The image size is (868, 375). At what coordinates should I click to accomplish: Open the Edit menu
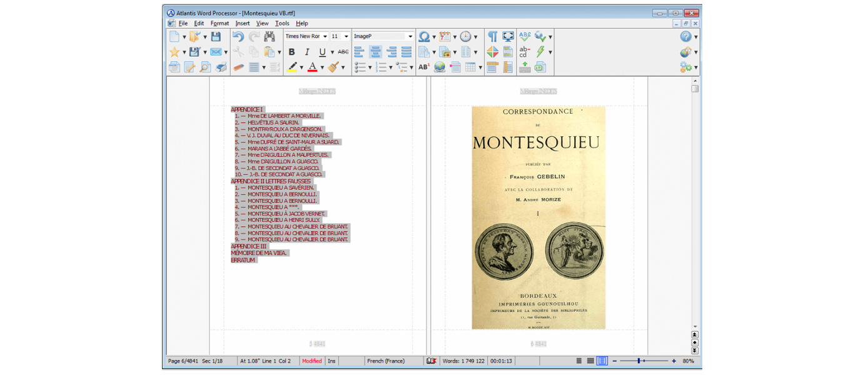click(x=199, y=23)
